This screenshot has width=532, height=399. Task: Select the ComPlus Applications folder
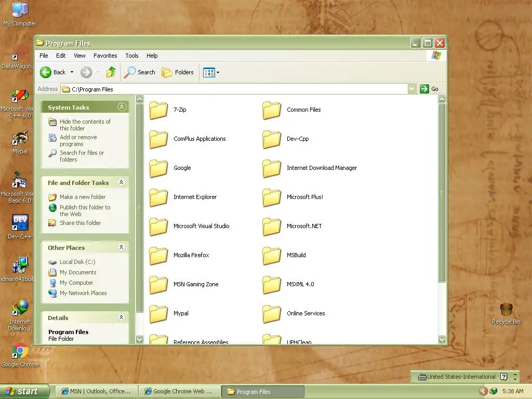coord(187,139)
